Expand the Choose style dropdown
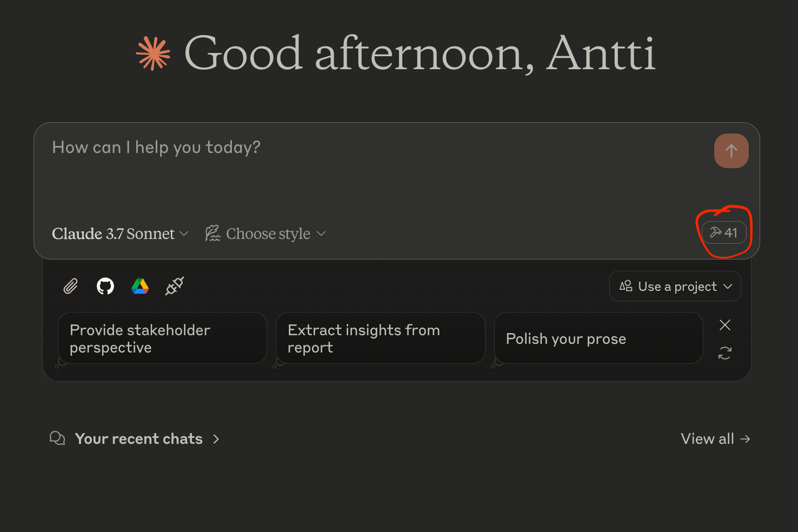This screenshot has height=532, width=798. 266,234
